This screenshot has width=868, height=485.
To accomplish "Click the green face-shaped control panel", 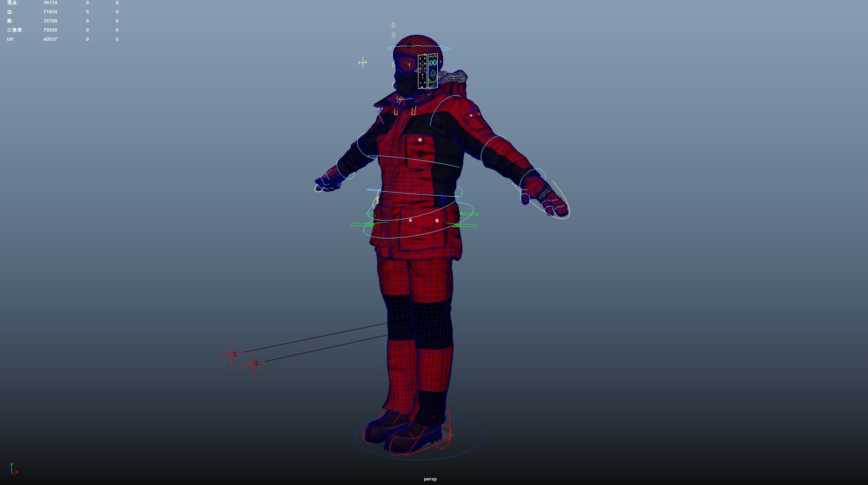I will [x=433, y=71].
